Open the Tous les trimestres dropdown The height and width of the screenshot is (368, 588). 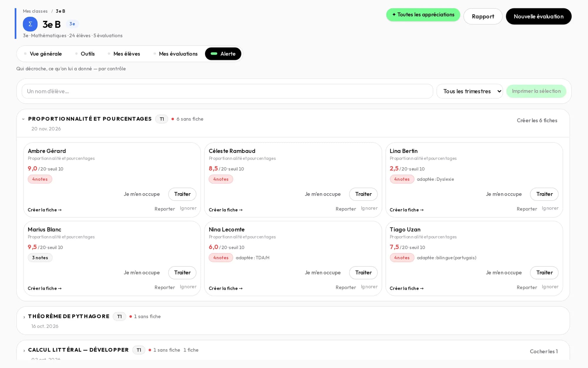[470, 91]
